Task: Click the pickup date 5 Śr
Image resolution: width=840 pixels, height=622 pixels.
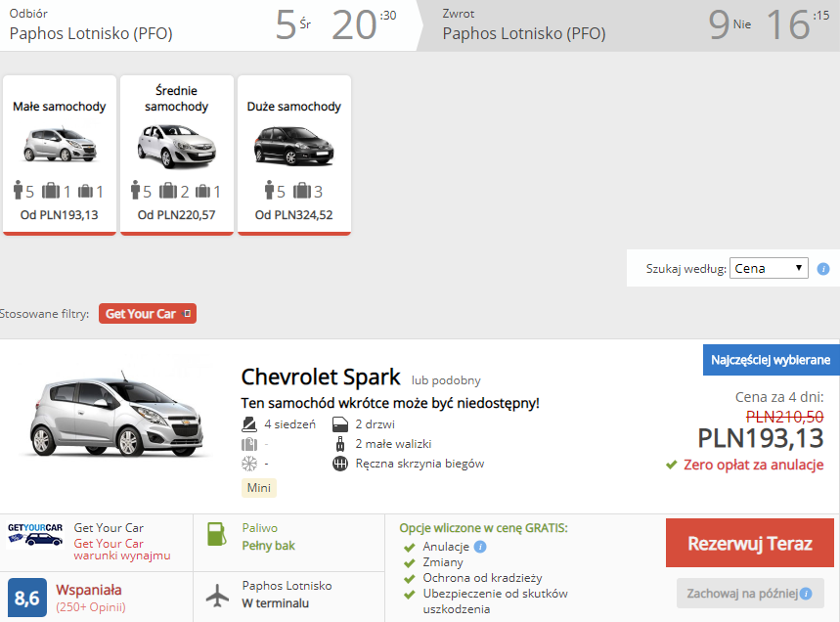Action: (x=293, y=24)
